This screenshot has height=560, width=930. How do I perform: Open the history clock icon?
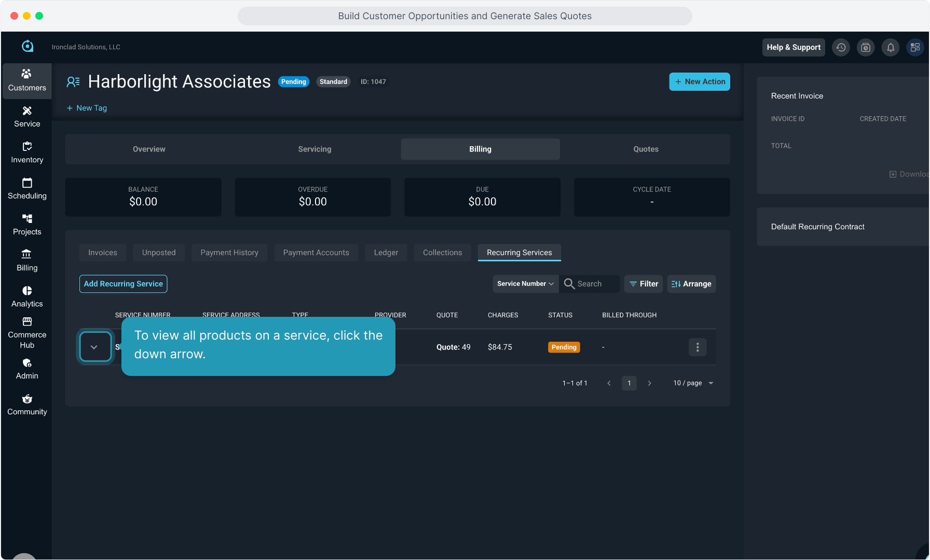click(x=841, y=47)
